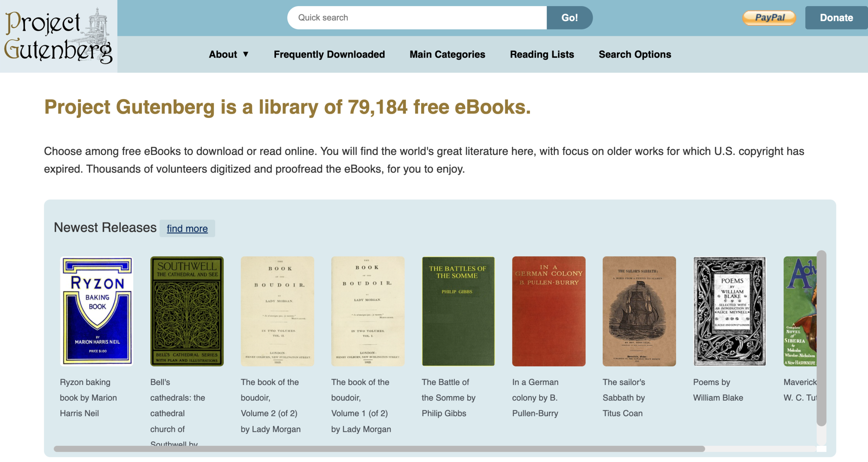Open The Battles of the Somme cover
The image size is (868, 462).
pos(458,311)
